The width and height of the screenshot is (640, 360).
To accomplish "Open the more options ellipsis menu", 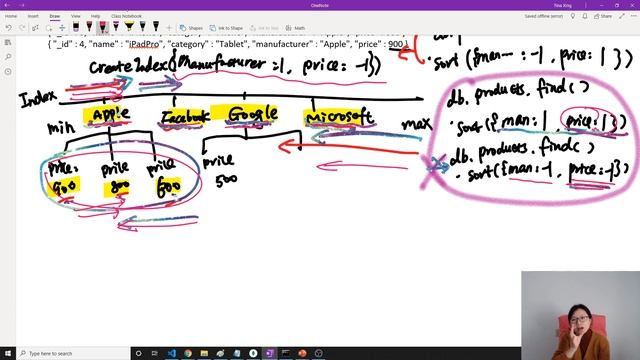I will click(633, 16).
